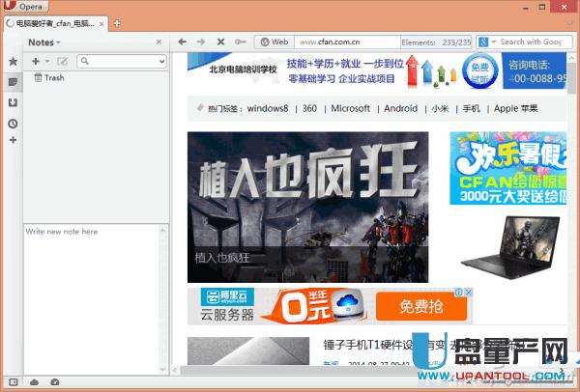Open Opera Link cloud icon
The height and width of the screenshot is (392, 580).
point(34,382)
